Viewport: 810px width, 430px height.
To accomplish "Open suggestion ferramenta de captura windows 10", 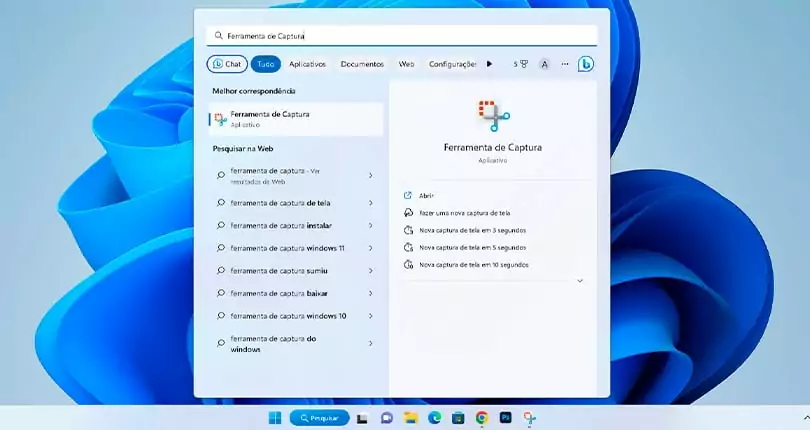I will (x=296, y=316).
